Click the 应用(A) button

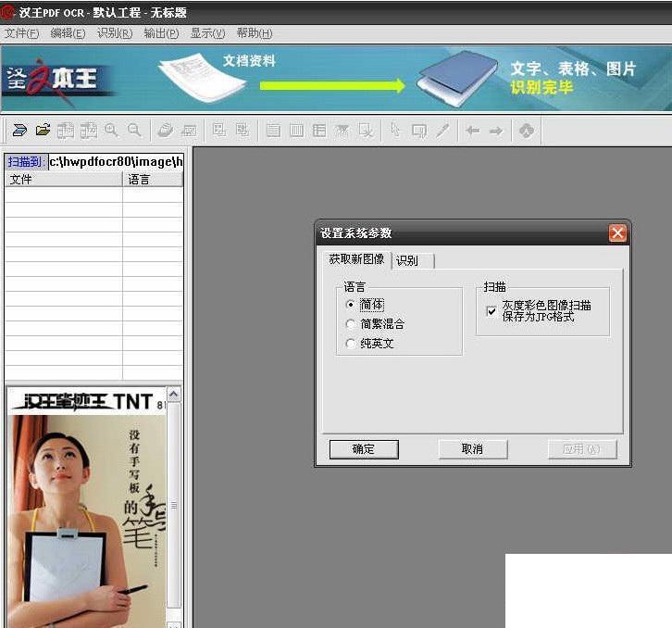coord(582,449)
